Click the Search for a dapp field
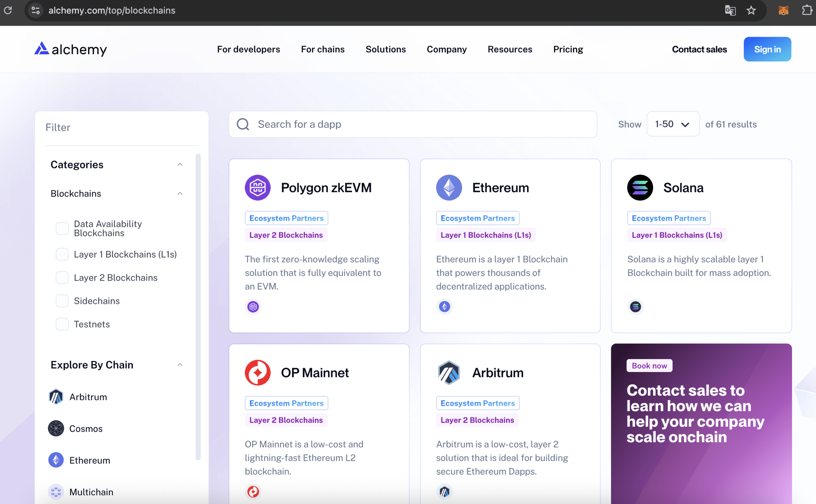The width and height of the screenshot is (816, 504). [x=412, y=124]
